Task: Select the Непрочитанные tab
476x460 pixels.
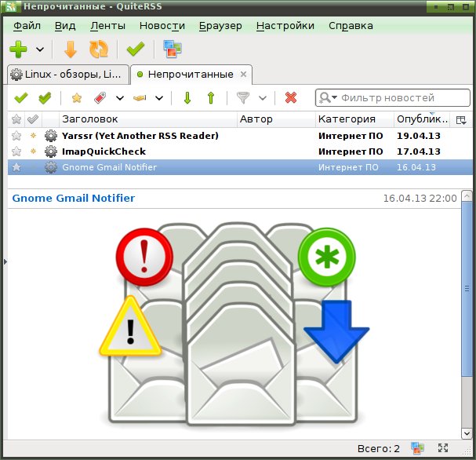Action: pos(191,75)
